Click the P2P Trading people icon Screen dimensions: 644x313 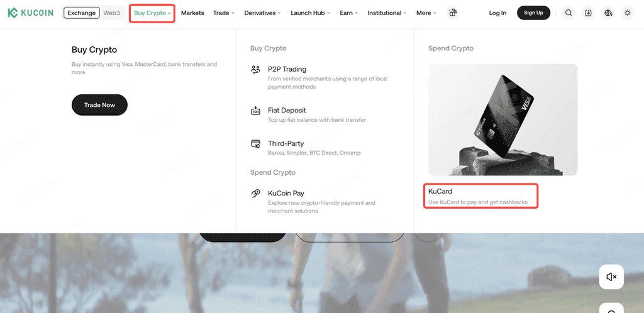point(255,69)
